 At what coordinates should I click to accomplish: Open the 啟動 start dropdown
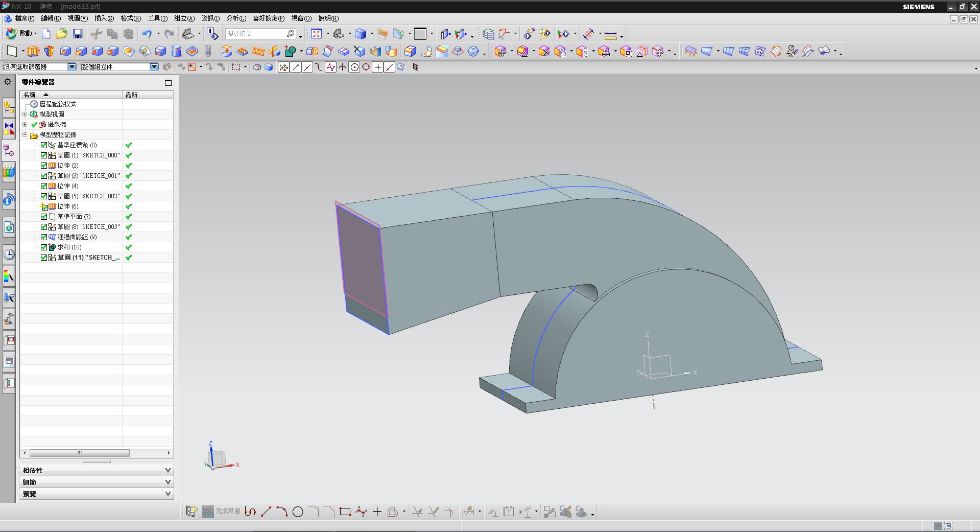tap(22, 33)
